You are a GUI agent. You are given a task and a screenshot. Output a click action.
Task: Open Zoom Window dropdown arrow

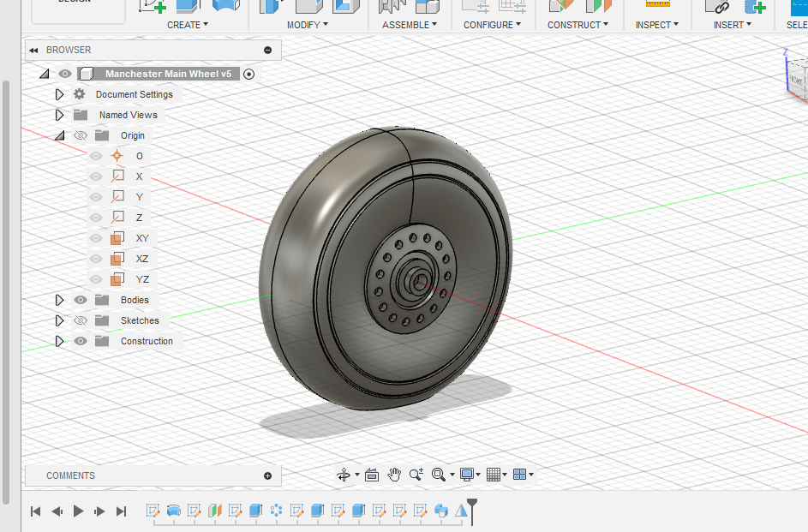click(x=452, y=475)
